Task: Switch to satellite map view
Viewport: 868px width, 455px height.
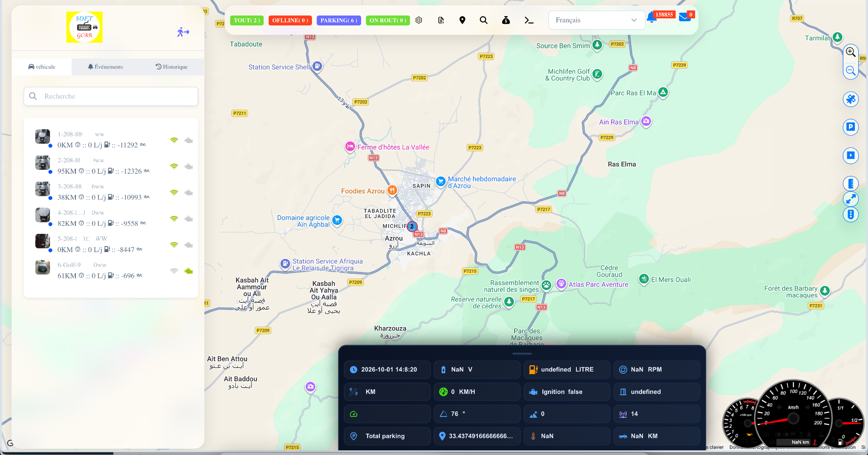Action: click(851, 100)
